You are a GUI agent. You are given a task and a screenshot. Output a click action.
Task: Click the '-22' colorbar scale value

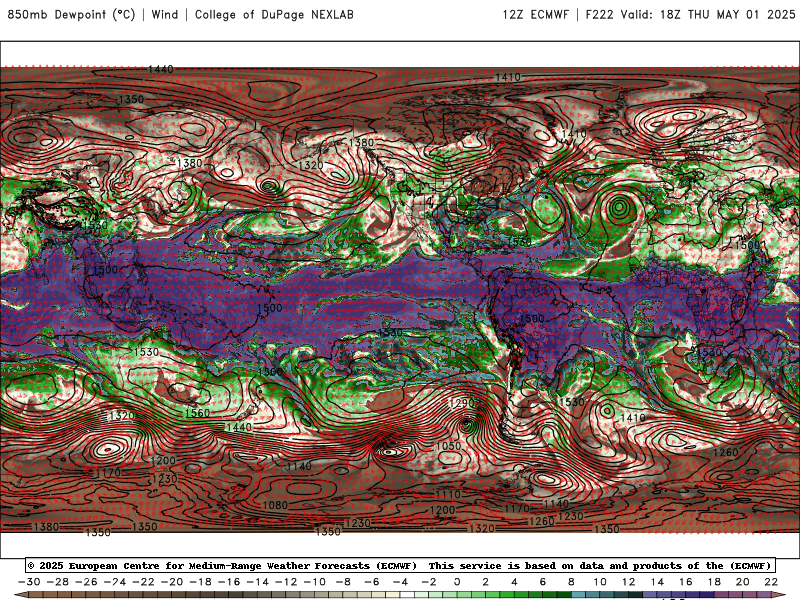coord(143,582)
